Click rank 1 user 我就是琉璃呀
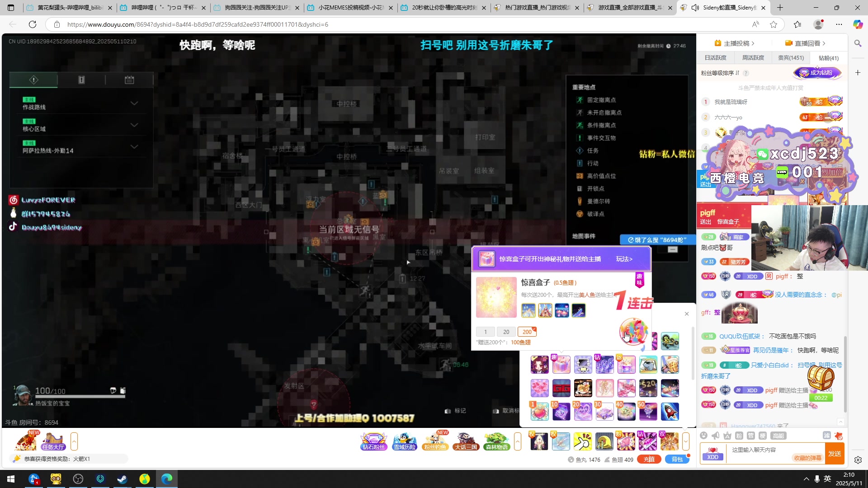Screen dimensions: 868x488 coord(731,102)
